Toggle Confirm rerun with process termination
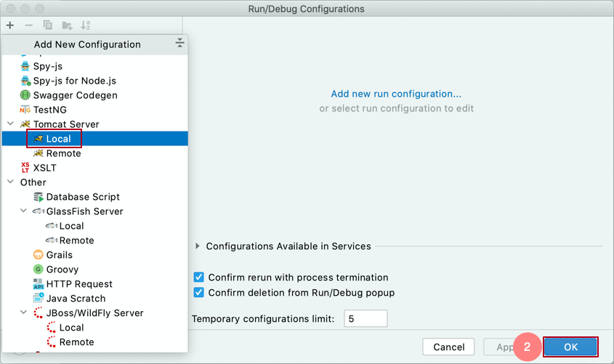The image size is (614, 364). pyautogui.click(x=199, y=277)
